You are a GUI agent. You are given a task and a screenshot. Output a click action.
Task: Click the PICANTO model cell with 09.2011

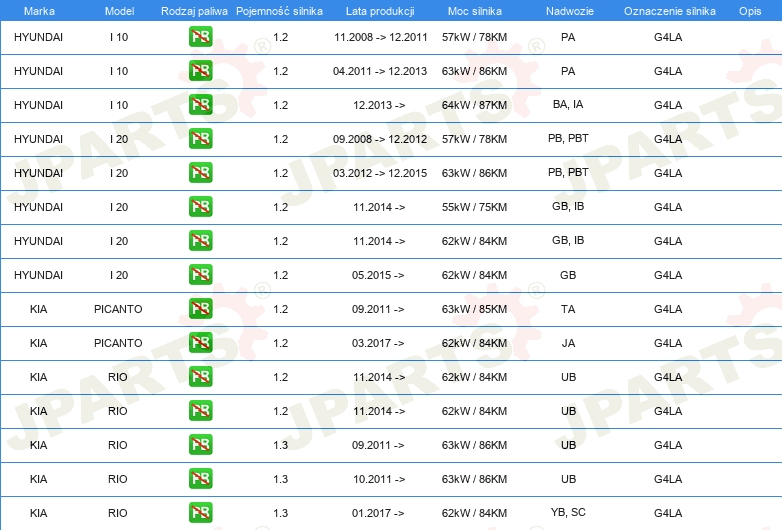point(118,309)
